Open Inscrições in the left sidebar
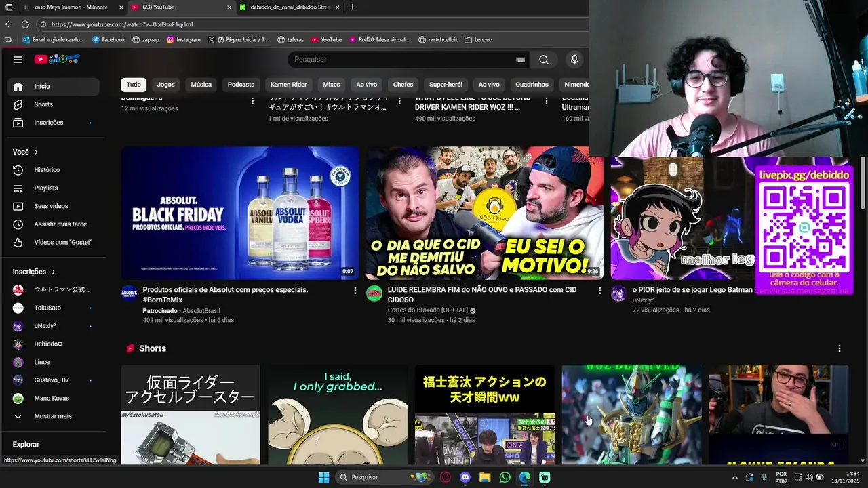The image size is (868, 488). 53,123
